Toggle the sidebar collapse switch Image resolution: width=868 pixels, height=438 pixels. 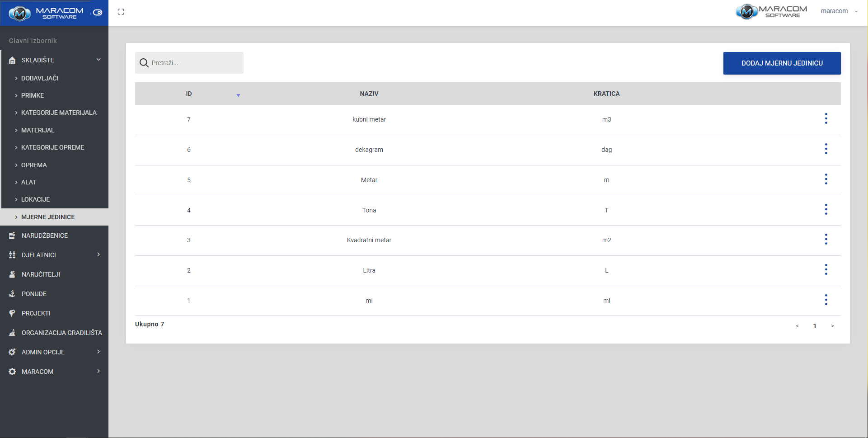tap(98, 13)
